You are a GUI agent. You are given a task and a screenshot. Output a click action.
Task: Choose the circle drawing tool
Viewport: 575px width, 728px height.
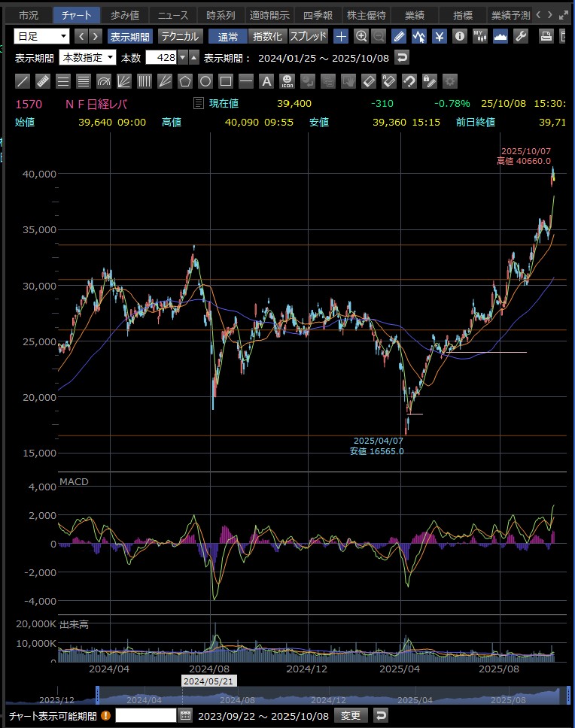click(x=205, y=81)
